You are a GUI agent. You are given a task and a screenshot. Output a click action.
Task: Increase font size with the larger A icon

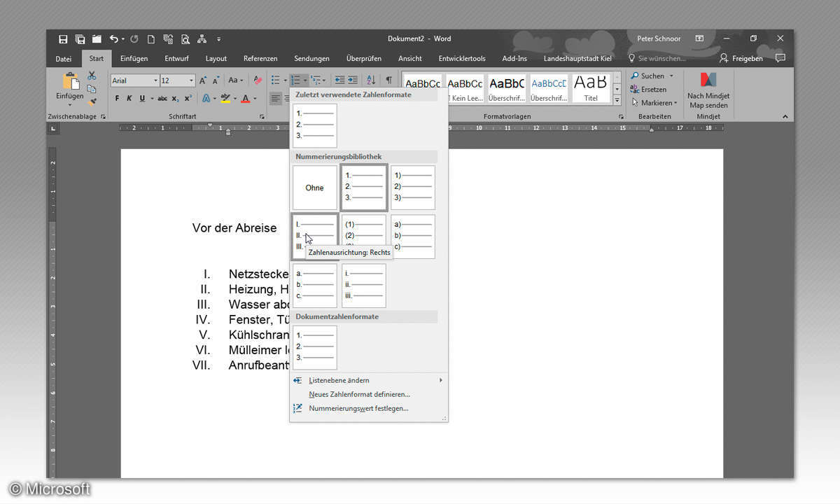point(203,80)
